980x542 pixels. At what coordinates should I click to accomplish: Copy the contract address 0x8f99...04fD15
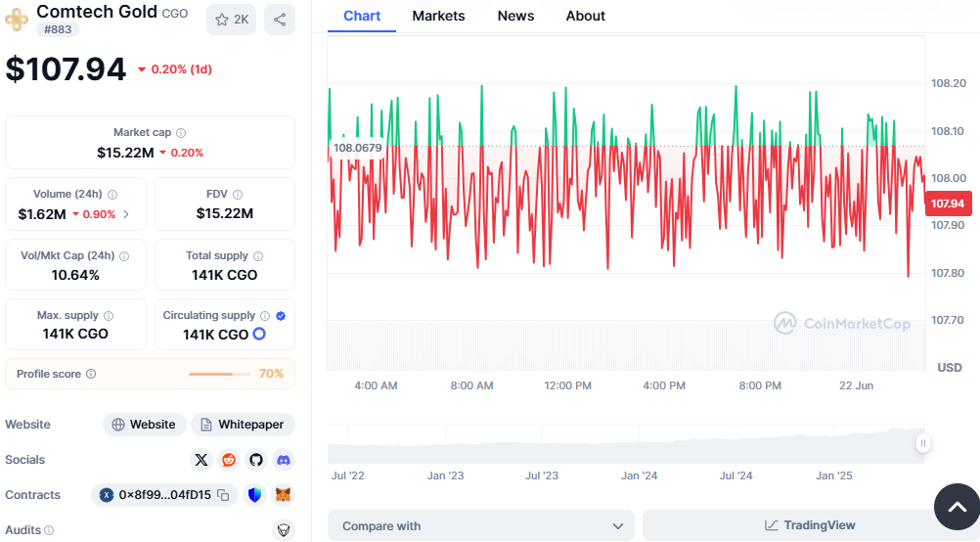223,495
